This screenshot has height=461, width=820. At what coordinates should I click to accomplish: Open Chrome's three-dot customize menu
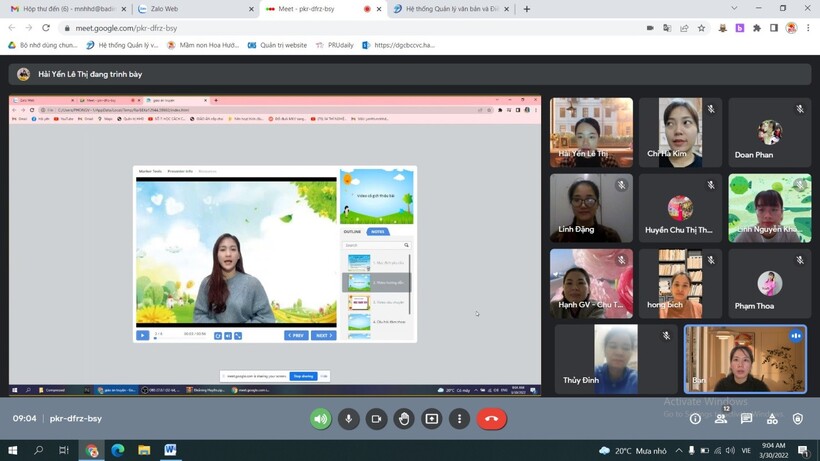tap(808, 28)
